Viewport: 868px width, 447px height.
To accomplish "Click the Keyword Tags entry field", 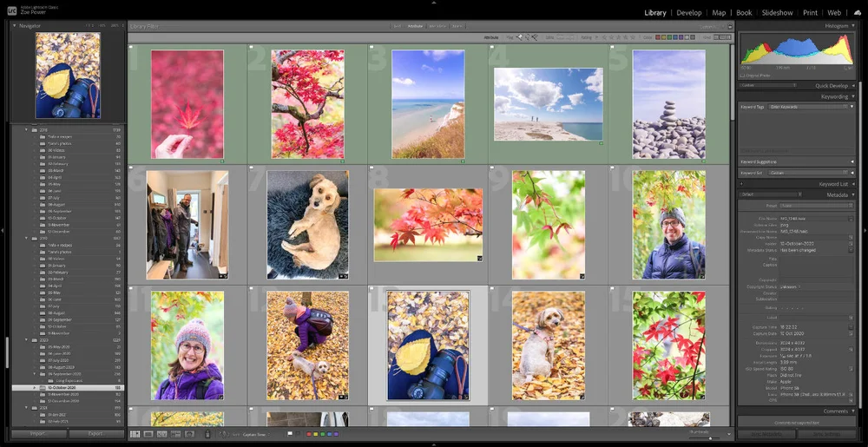I will click(x=807, y=106).
